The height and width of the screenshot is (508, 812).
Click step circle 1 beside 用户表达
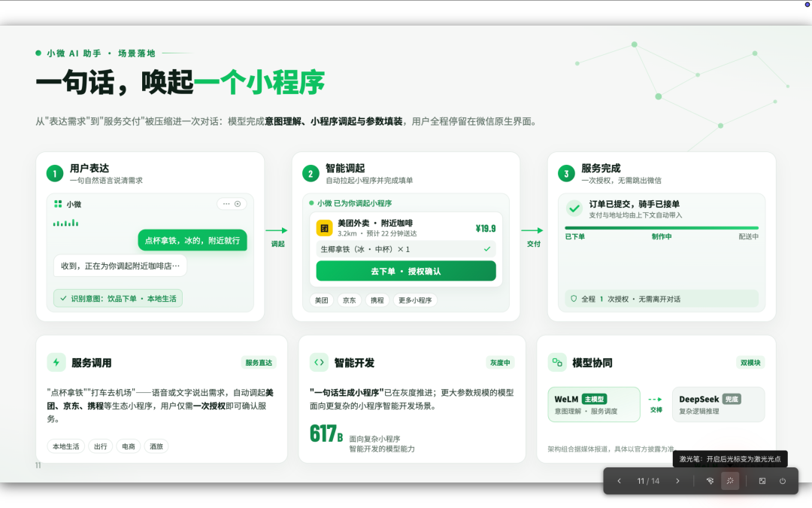point(55,174)
